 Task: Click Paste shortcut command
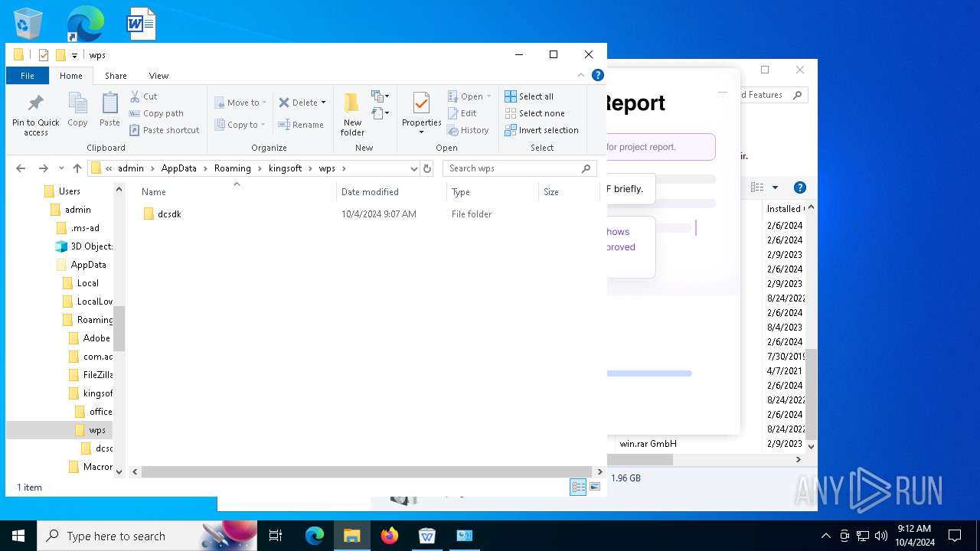coord(165,130)
